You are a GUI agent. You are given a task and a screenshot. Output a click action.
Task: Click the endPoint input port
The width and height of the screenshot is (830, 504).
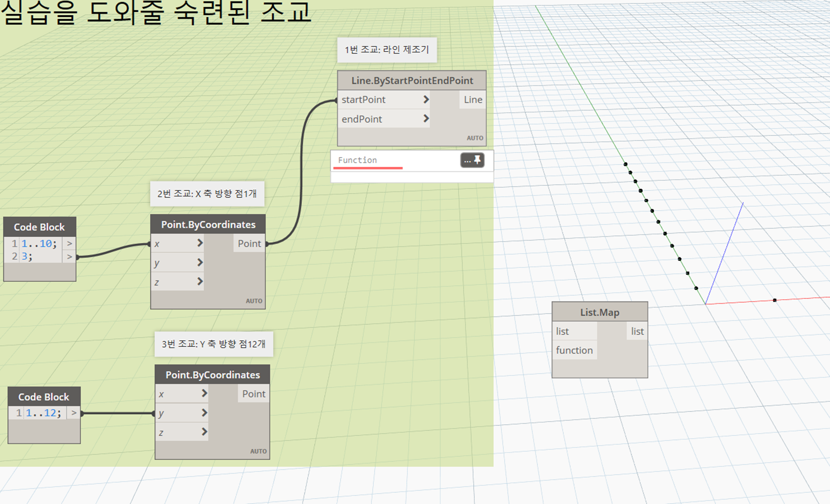[x=383, y=119]
